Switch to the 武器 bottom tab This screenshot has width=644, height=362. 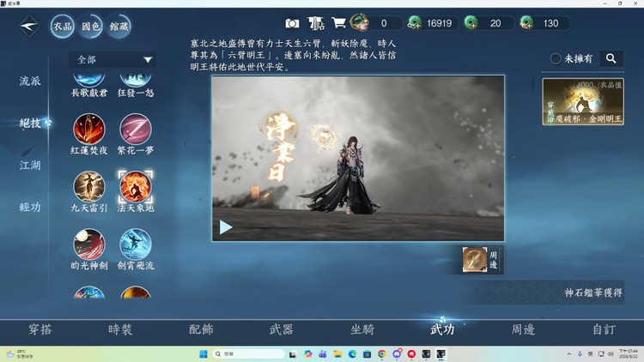click(x=281, y=329)
